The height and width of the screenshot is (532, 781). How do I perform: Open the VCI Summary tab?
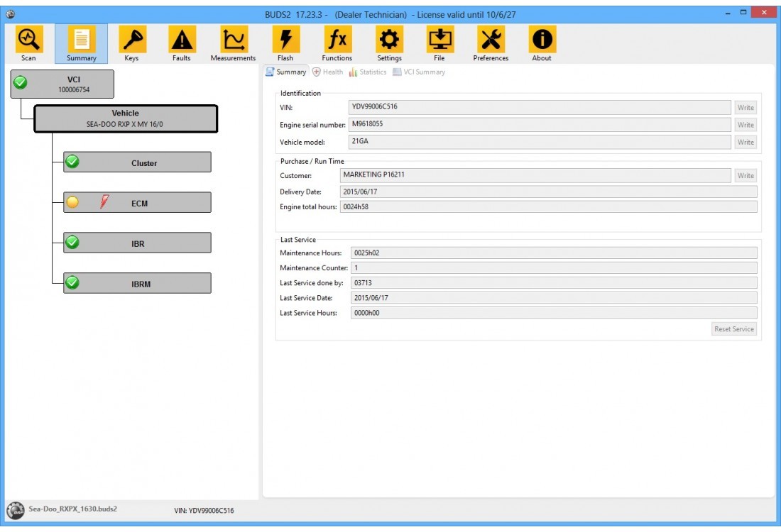(419, 72)
